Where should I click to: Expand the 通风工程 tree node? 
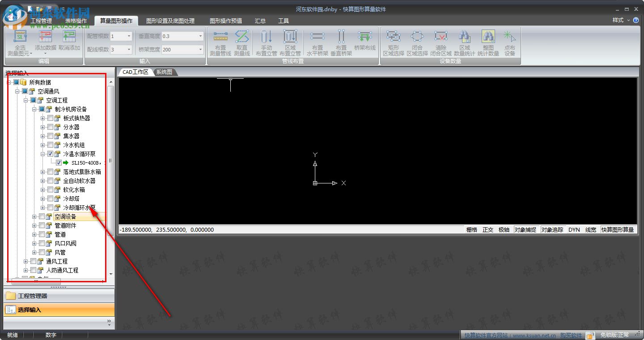point(26,261)
